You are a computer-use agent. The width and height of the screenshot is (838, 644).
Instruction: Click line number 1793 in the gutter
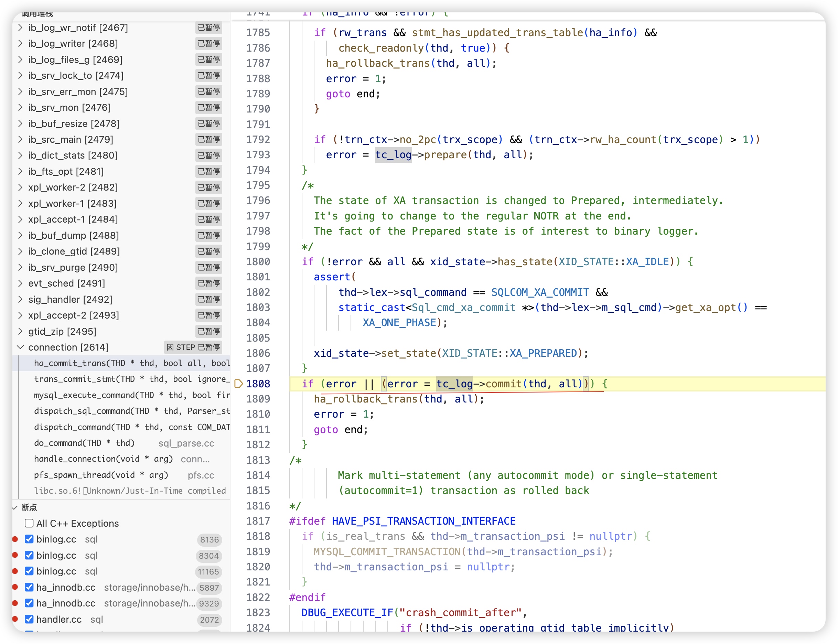tap(258, 155)
